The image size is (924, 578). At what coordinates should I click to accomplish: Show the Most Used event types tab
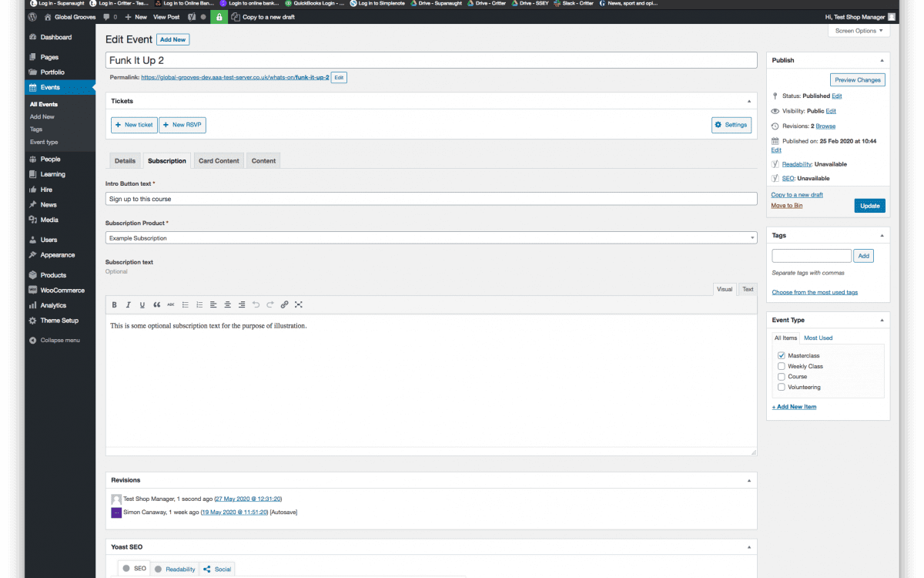818,338
